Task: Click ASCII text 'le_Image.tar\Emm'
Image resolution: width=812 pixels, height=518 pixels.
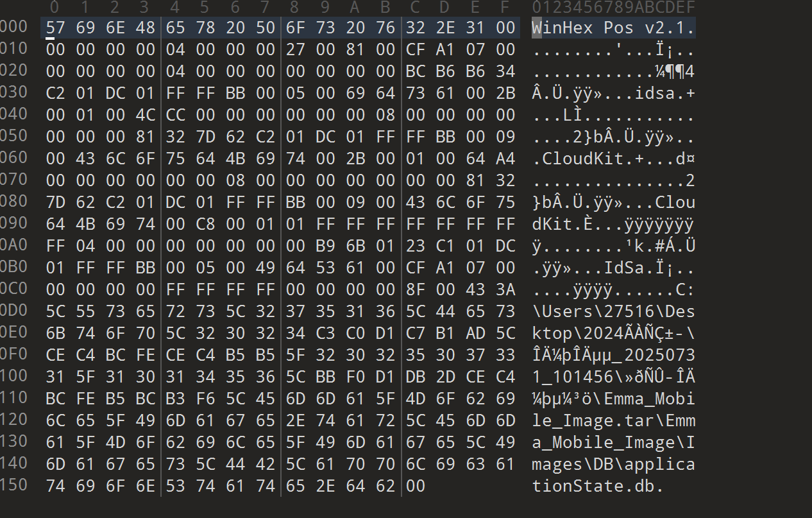Action: (613, 421)
